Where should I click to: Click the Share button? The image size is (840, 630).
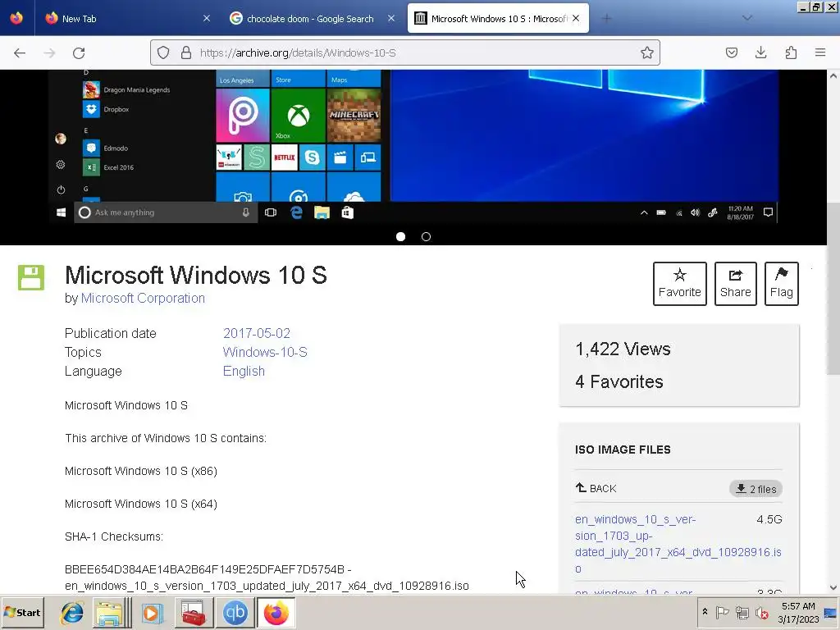736,284
